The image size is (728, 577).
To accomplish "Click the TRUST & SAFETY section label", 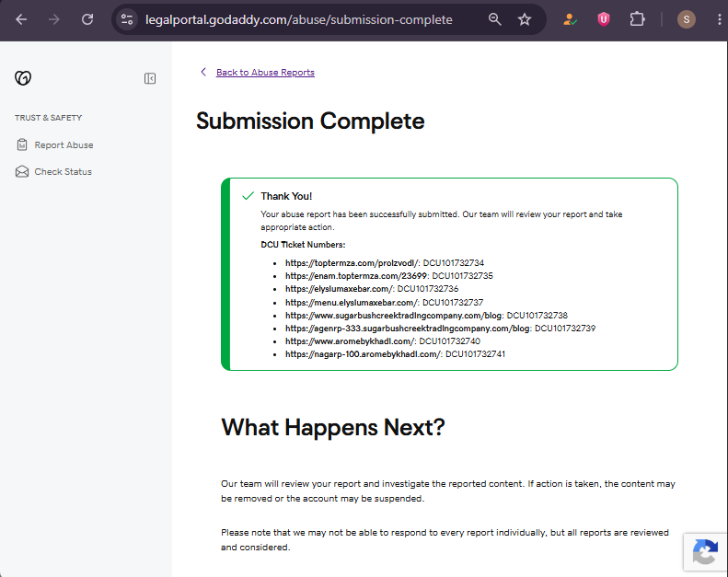I will point(48,118).
